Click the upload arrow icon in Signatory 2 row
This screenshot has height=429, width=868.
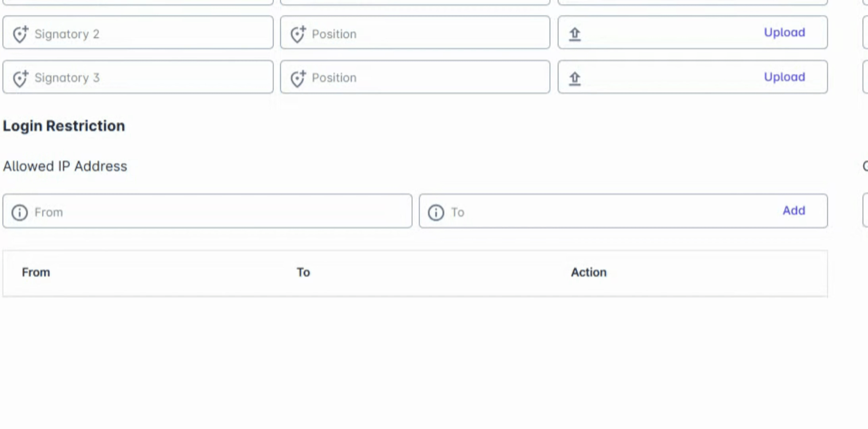coord(575,34)
